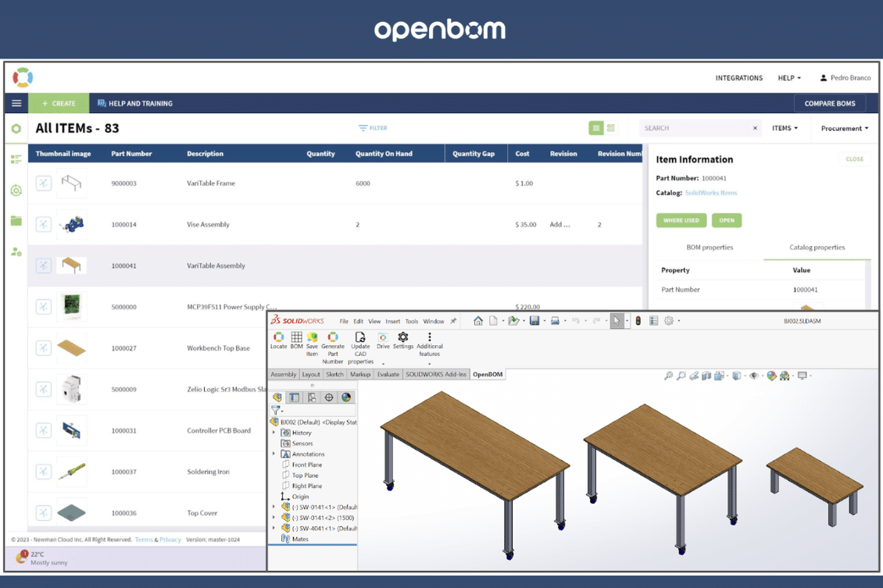883x588 pixels.
Task: Expand the Annotations node in feature tree
Action: tap(274, 454)
